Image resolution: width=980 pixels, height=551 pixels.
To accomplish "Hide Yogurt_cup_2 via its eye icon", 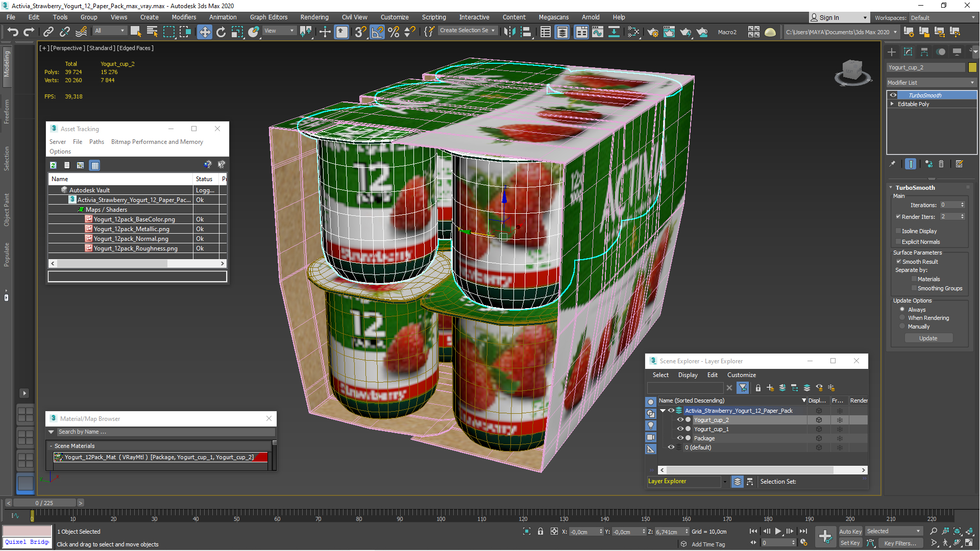I will pos(680,420).
